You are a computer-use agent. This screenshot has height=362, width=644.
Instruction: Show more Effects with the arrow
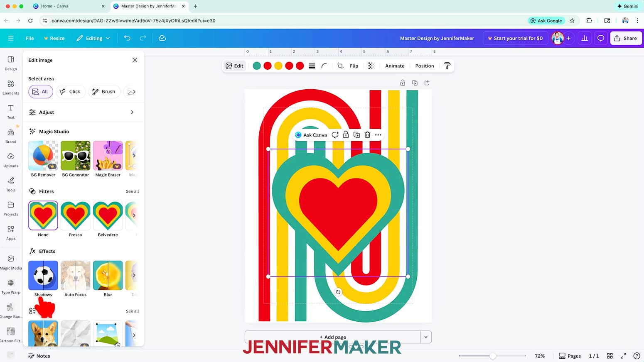pos(134,275)
